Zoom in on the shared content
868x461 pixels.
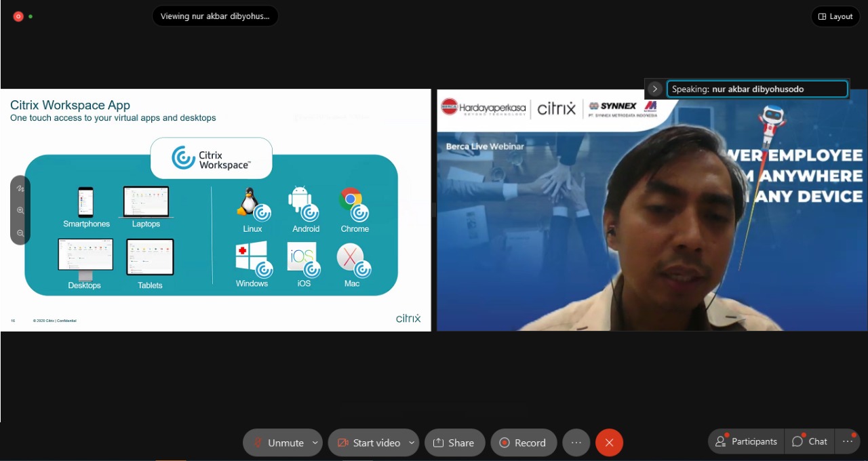click(20, 211)
